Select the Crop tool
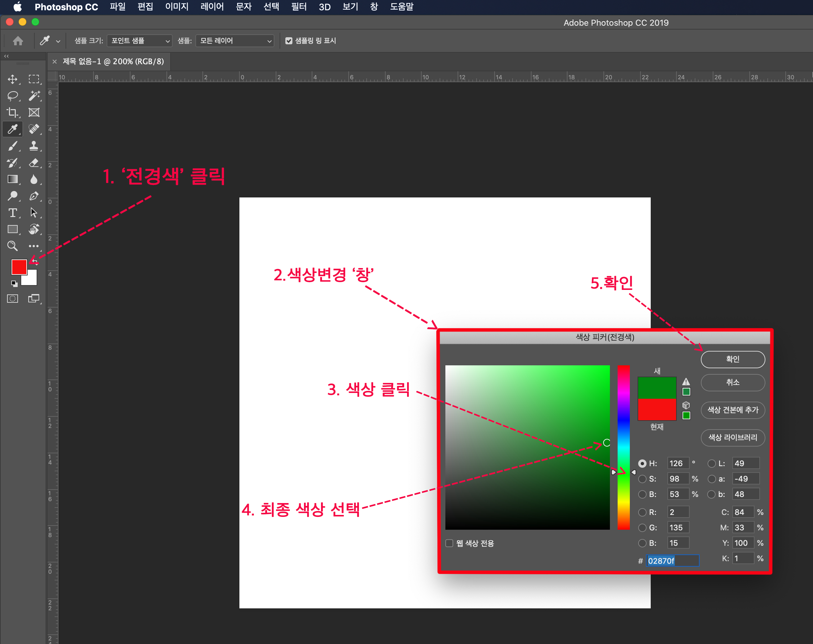This screenshot has height=644, width=813. tap(13, 112)
